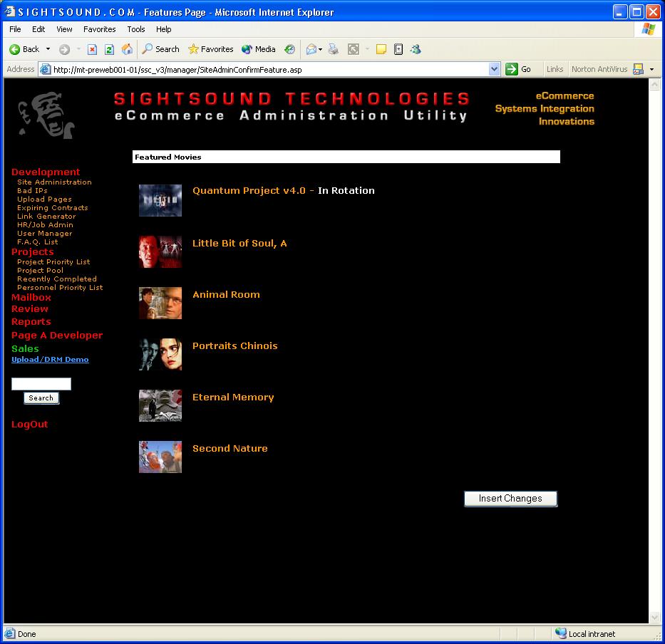This screenshot has height=644, width=665.
Task: Click the scrollbar down arrow
Action: click(654, 618)
